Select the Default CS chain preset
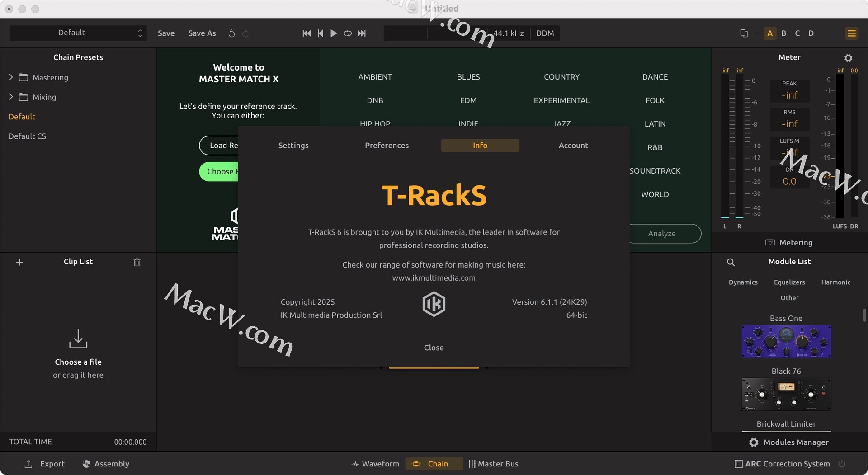This screenshot has width=868, height=475. coord(27,136)
